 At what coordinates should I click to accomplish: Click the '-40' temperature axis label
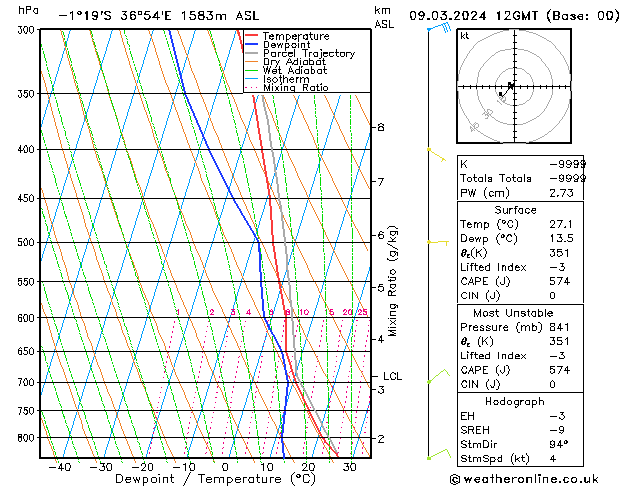tap(60, 467)
